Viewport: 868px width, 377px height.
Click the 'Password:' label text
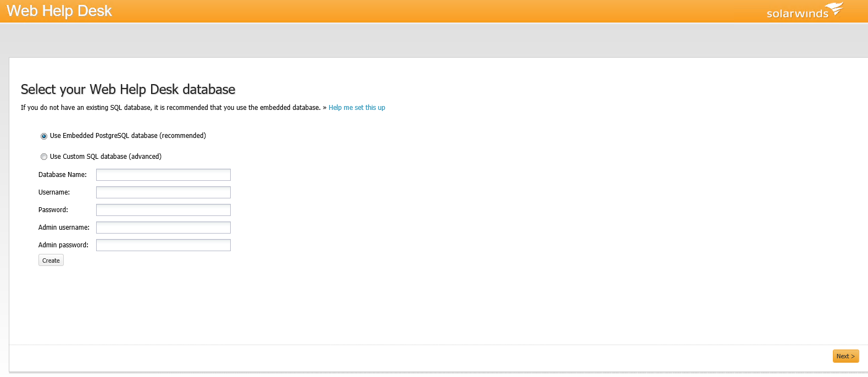click(x=53, y=210)
